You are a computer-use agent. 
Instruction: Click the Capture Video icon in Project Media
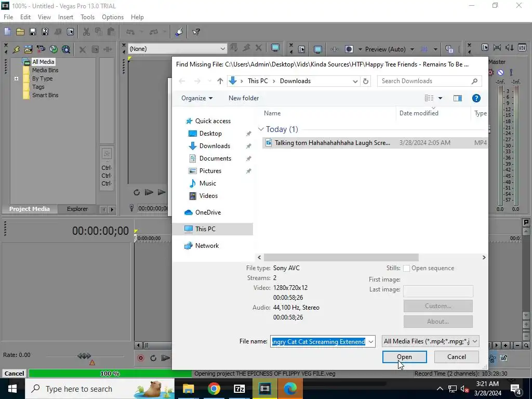41,49
